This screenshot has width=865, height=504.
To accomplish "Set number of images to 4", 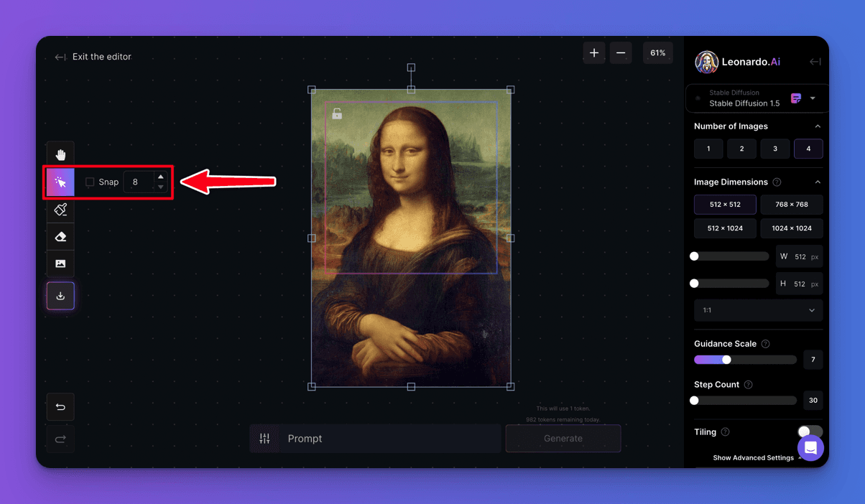I will (x=808, y=149).
